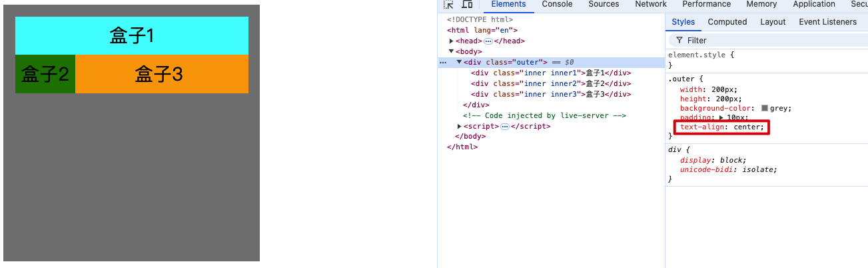Open the Sources tab
868x268 pixels.
(604, 5)
